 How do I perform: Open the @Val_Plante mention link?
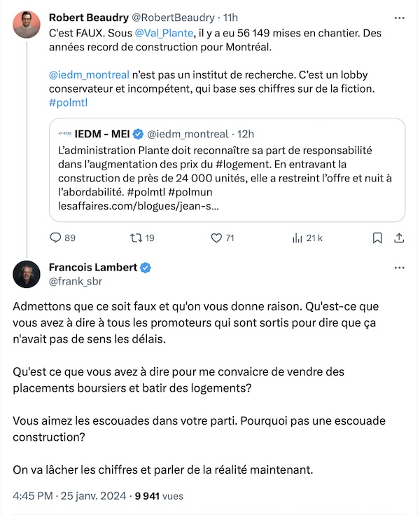(164, 33)
